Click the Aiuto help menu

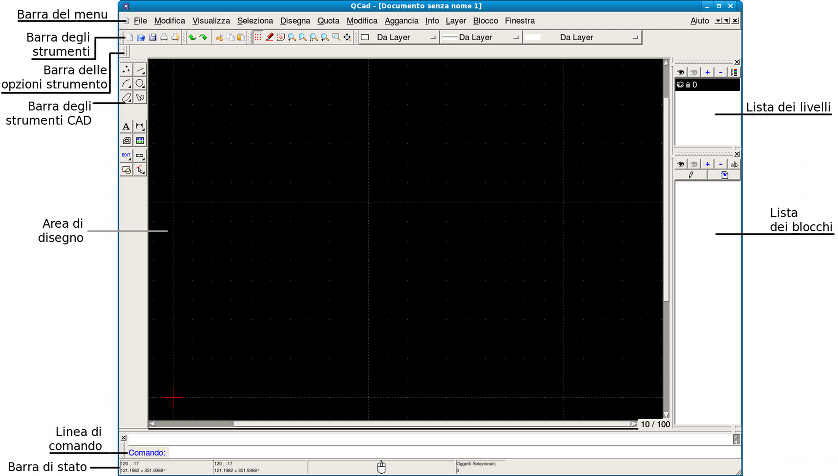(700, 20)
